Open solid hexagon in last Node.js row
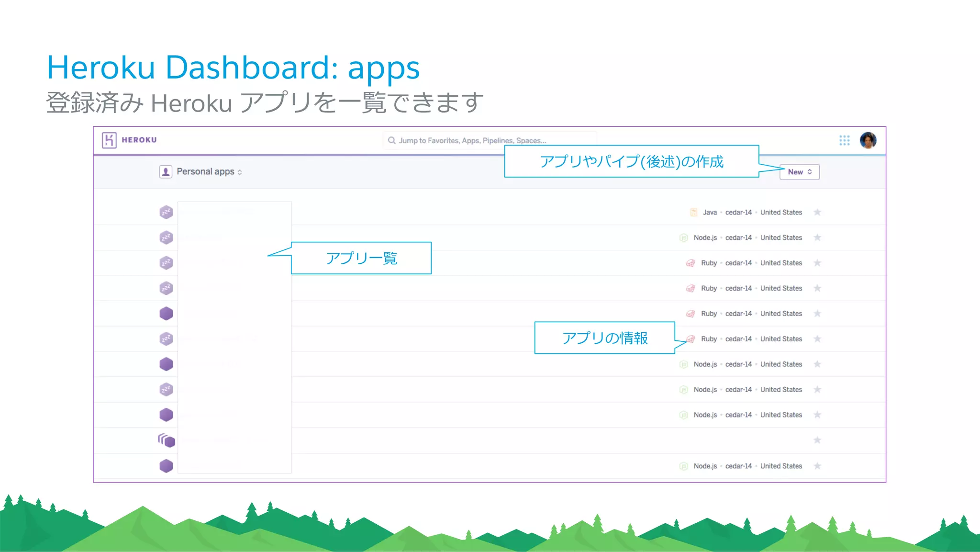 coord(166,466)
